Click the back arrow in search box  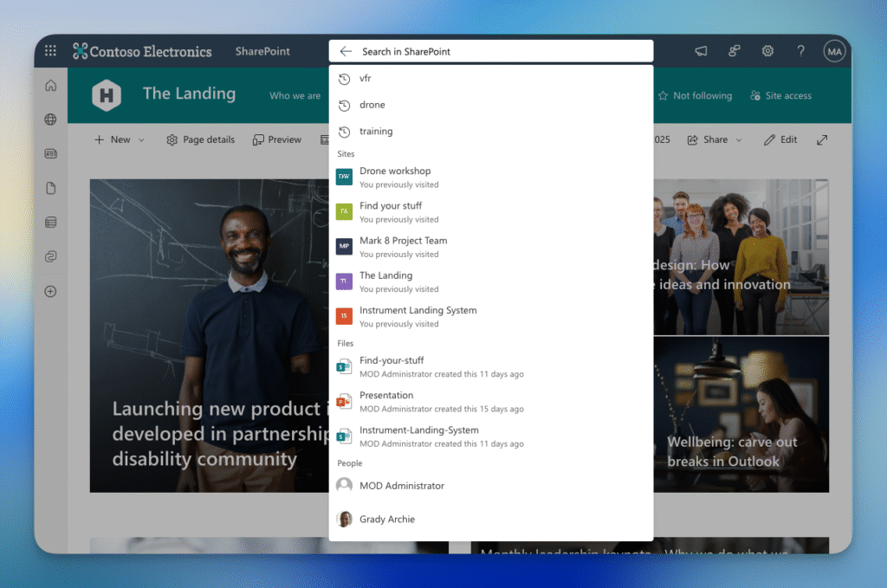pos(346,51)
